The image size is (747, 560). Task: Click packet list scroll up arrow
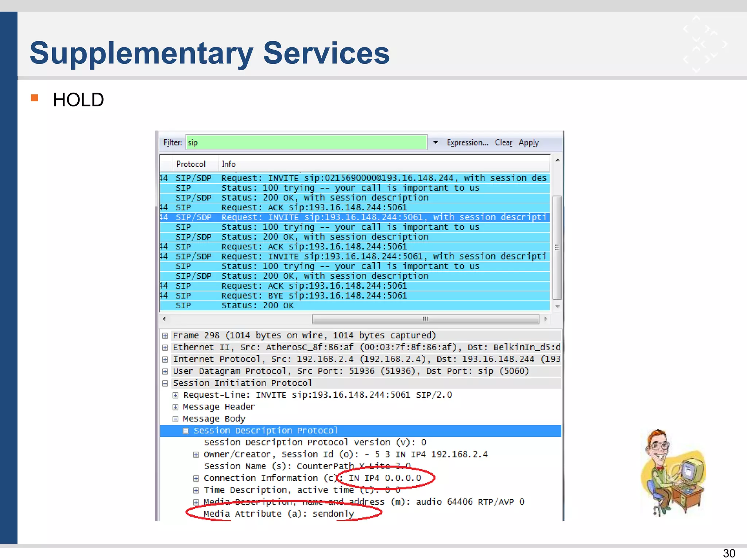click(x=557, y=160)
